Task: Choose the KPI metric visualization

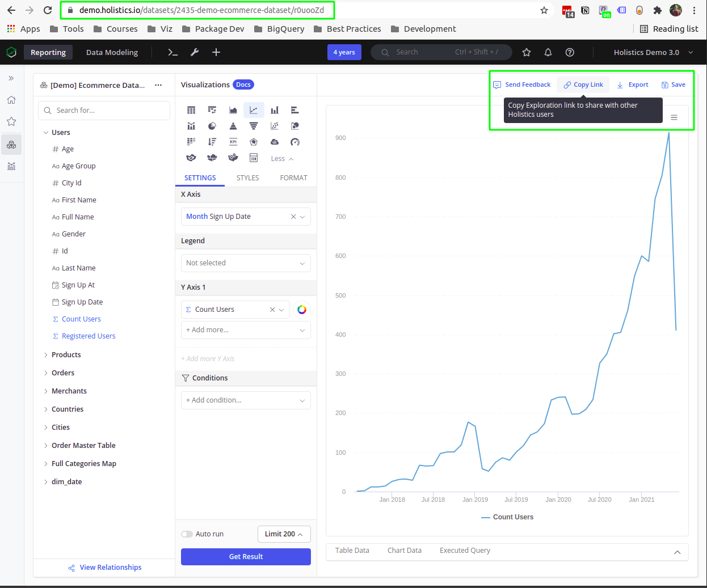Action: (233, 142)
